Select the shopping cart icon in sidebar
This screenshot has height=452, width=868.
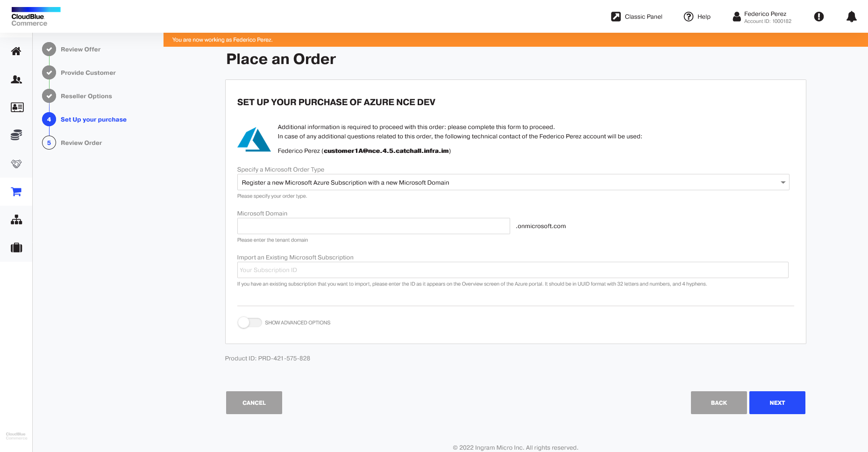[16, 192]
